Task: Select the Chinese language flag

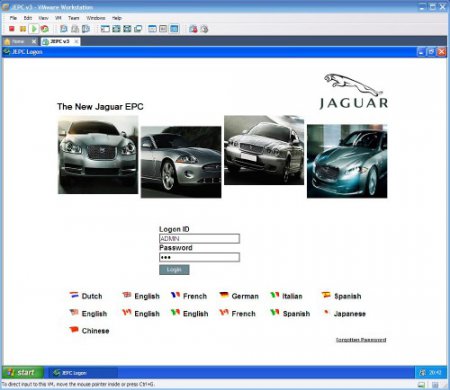Action: click(74, 330)
